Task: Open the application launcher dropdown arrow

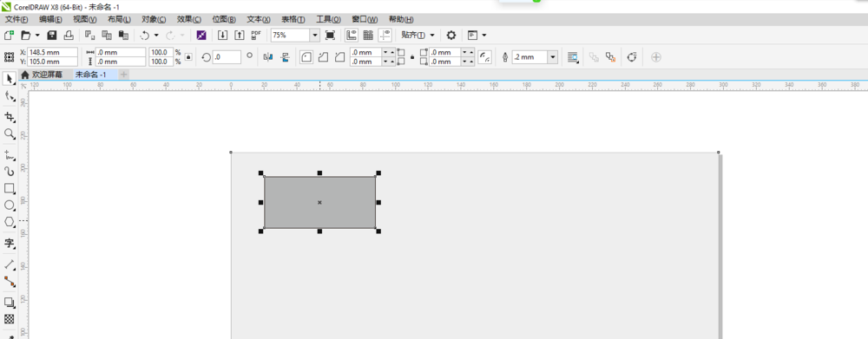Action: coord(484,35)
